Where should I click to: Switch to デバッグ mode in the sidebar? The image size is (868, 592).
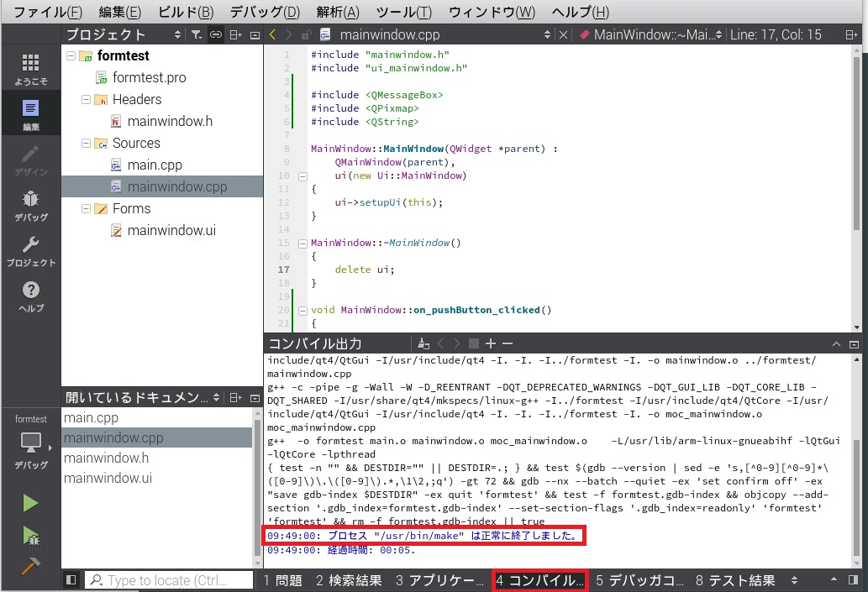pyautogui.click(x=30, y=206)
